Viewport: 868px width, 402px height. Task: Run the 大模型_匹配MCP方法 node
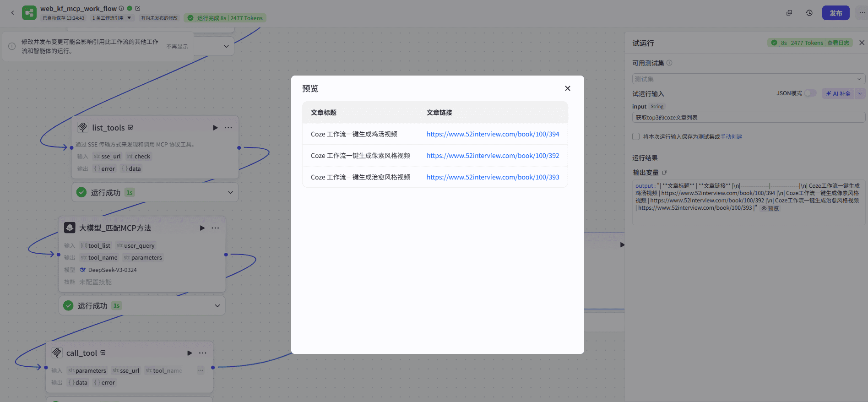202,228
